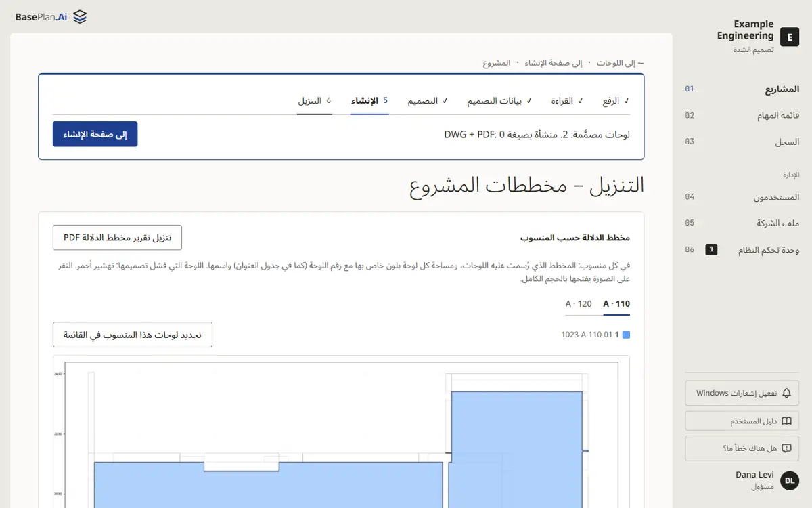
Task: Follow the المشروع breadcrumb link
Action: click(497, 63)
